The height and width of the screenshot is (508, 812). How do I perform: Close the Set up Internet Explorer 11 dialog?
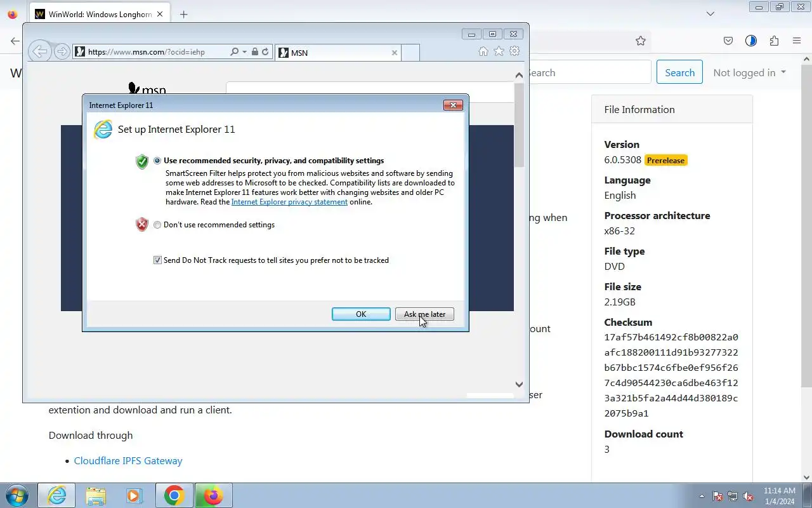453,105
